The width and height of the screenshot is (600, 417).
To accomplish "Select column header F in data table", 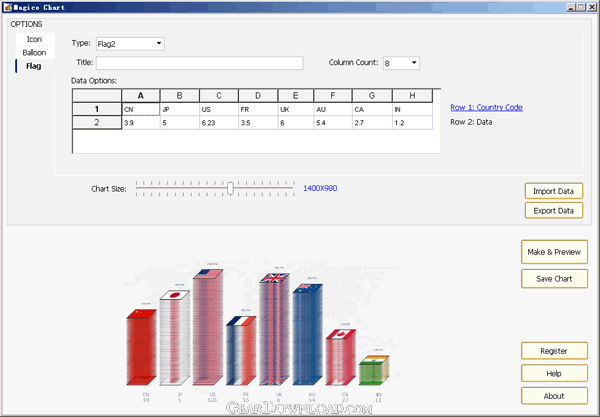I will [333, 96].
